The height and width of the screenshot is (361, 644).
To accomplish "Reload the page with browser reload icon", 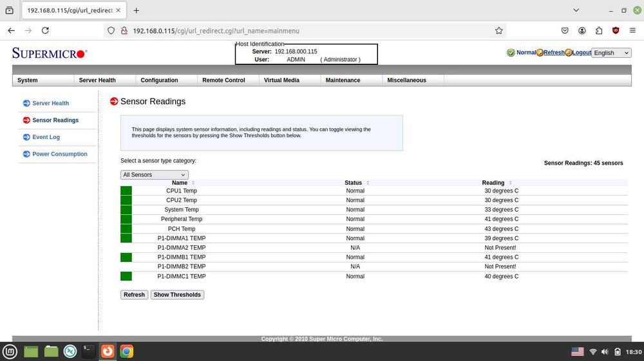I will (x=45, y=30).
